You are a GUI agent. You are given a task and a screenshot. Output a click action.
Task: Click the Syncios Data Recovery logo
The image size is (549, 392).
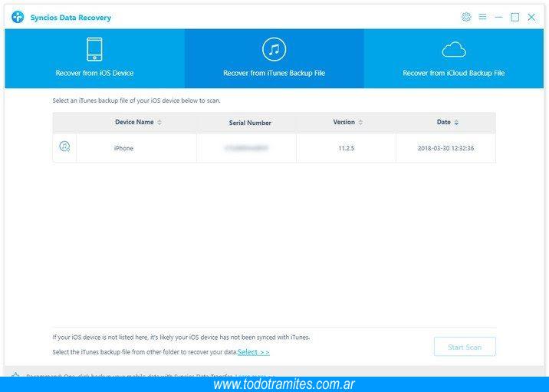tap(18, 17)
